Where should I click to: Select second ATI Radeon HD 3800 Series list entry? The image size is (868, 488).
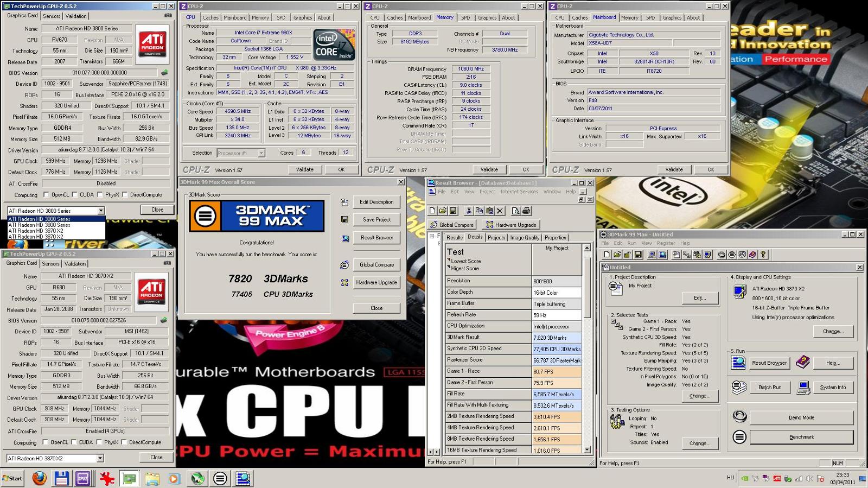pos(56,225)
